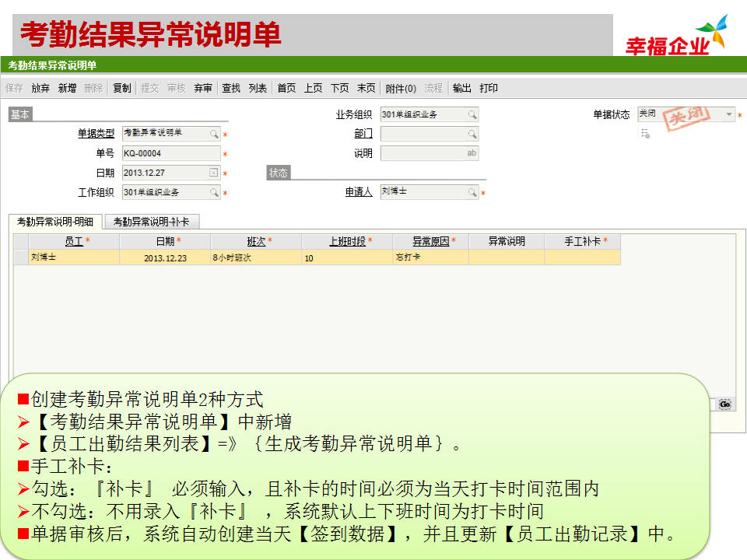Click the 业务组织 search magnifier icon
The height and width of the screenshot is (560, 747).
point(472,114)
